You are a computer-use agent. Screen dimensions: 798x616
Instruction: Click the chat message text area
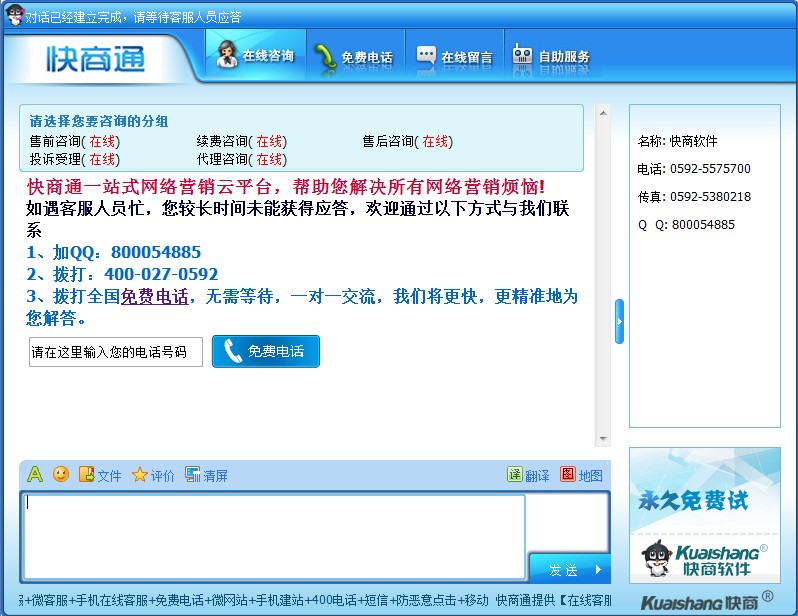[x=274, y=535]
